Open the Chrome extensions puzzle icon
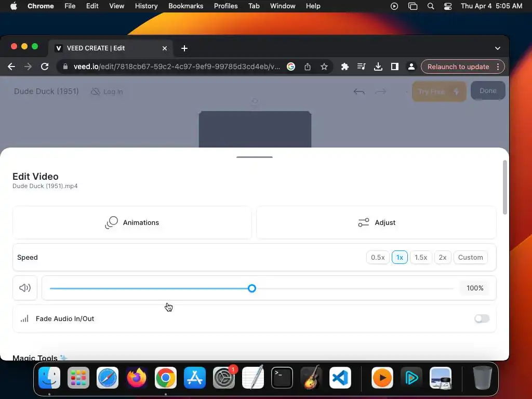532x399 pixels. [345, 67]
